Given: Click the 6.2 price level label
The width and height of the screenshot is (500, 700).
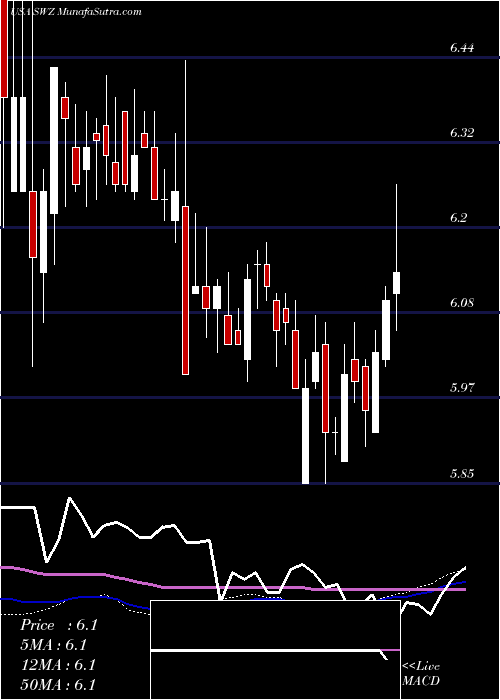Looking at the screenshot, I should pyautogui.click(x=458, y=217).
